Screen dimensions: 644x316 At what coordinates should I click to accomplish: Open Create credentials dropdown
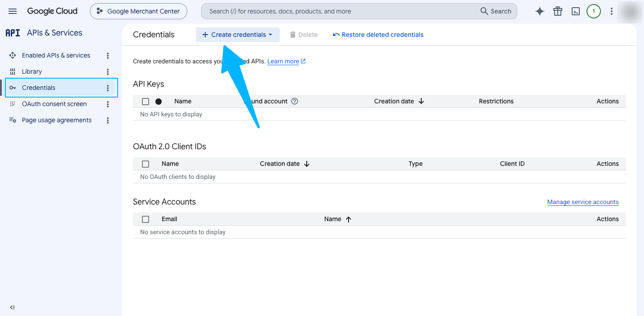(238, 35)
